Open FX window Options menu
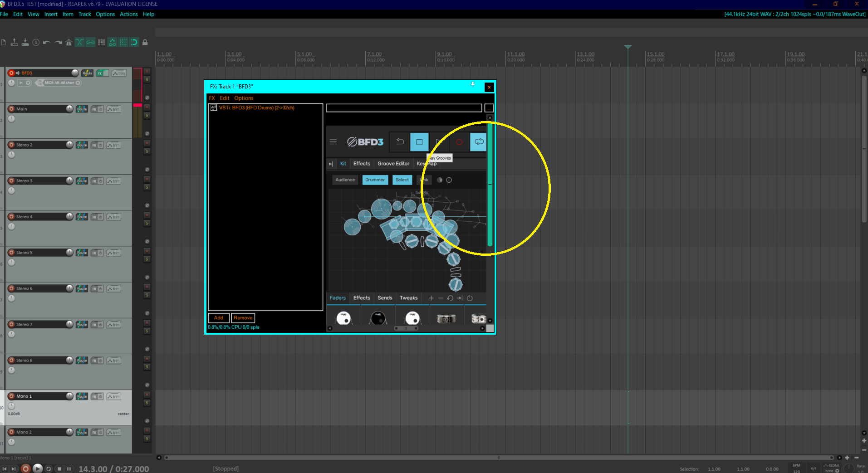This screenshot has height=473, width=868. coord(244,98)
